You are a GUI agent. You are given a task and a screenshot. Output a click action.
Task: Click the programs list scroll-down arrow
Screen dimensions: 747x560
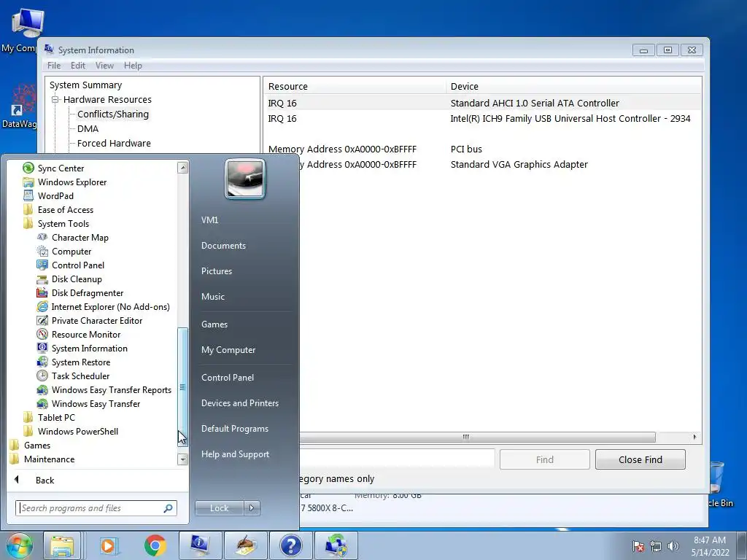[x=183, y=459]
